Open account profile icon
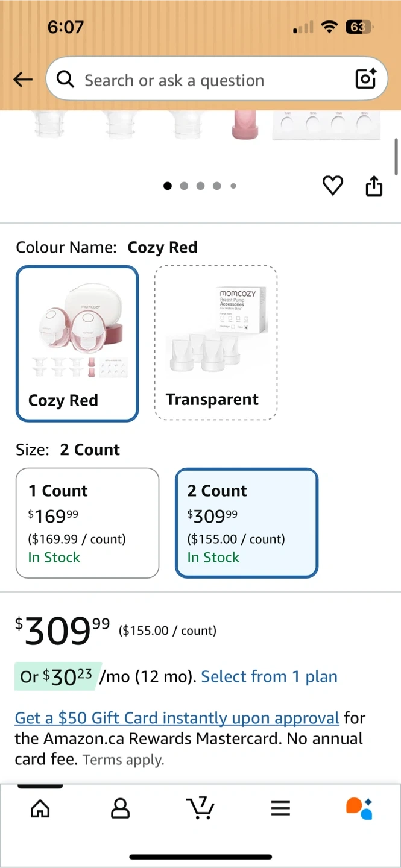 pos(121,808)
